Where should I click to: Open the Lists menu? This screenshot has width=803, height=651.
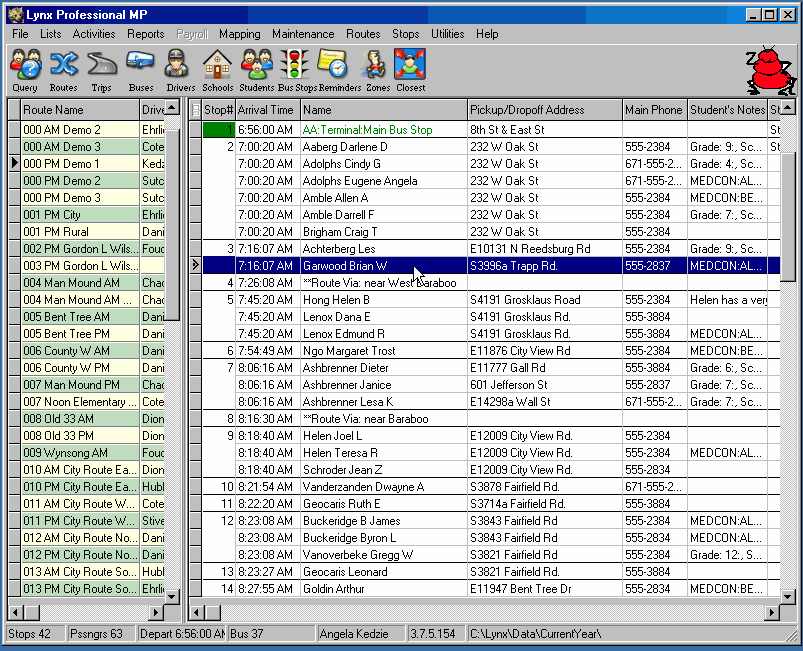click(51, 34)
